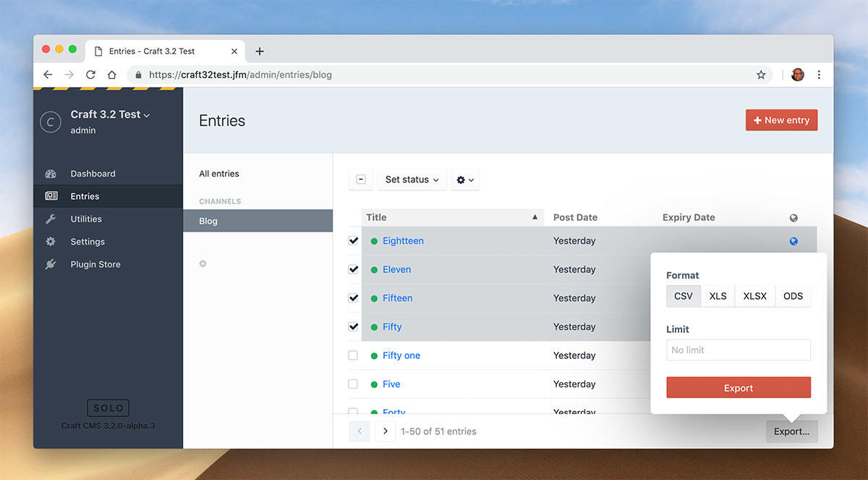
Task: Click the red Export button
Action: [738, 388]
